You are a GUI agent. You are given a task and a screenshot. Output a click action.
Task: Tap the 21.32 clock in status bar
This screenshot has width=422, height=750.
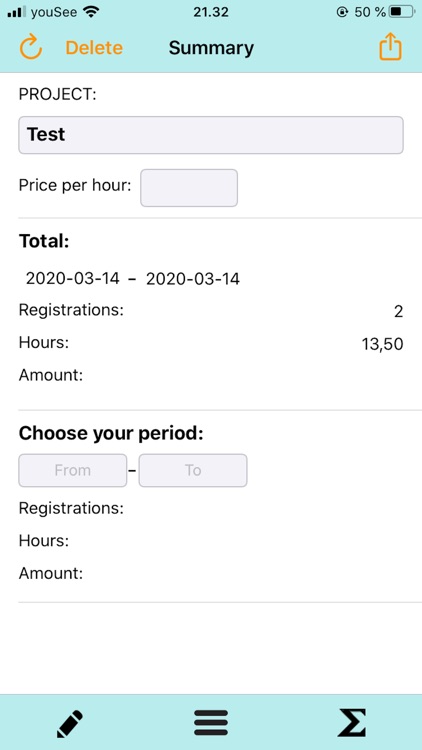click(211, 12)
